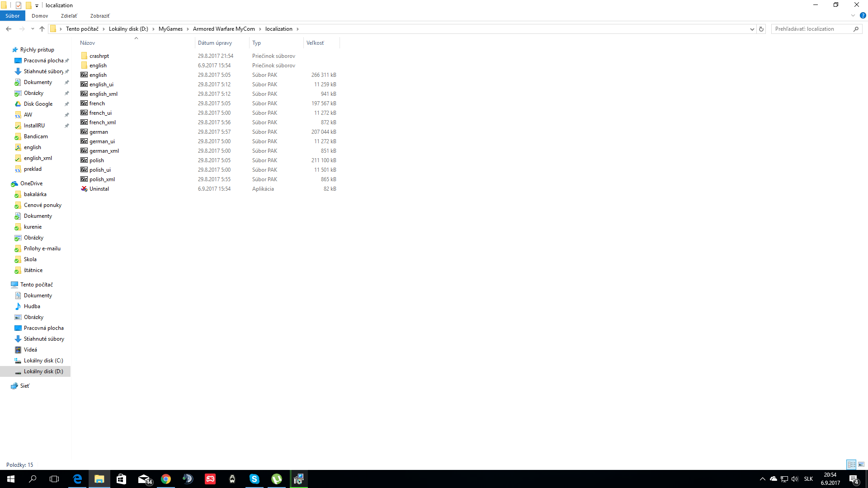Viewport: 868px width, 488px height.
Task: Sort by the Dátum úpravy column
Action: (x=222, y=43)
